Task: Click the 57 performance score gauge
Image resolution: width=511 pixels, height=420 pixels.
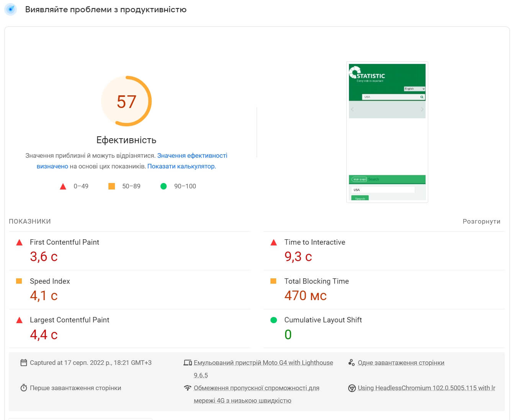Action: 126,101
